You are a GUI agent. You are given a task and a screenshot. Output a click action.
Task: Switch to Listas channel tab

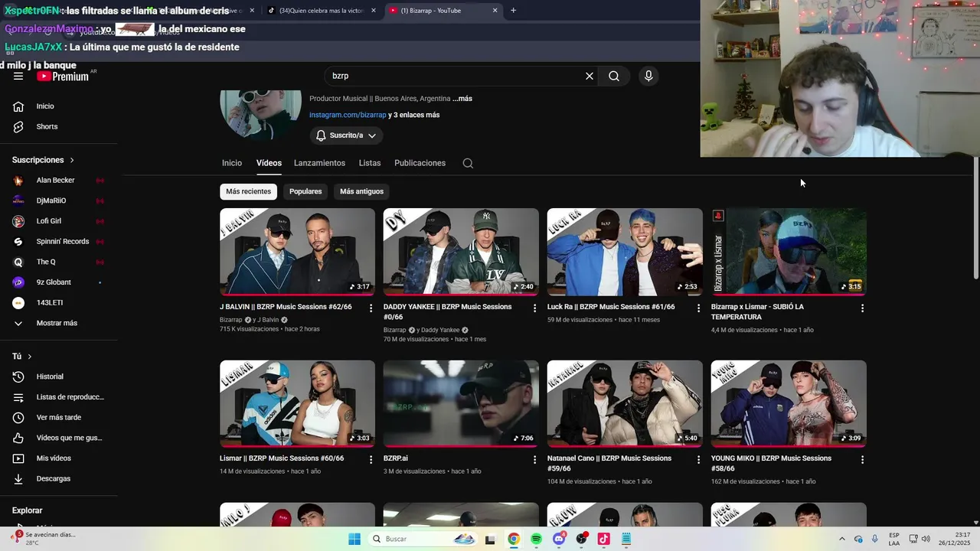click(370, 163)
